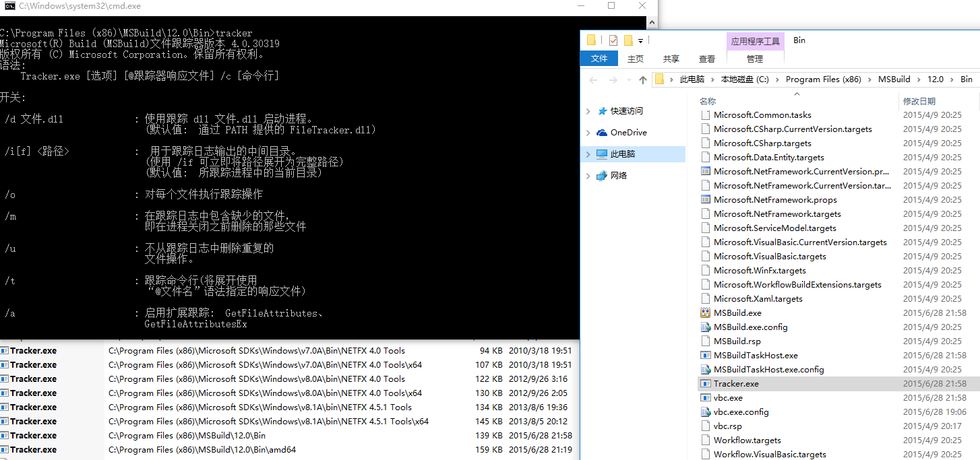Click the Quick Access star icon in sidebar
Image resolution: width=980 pixels, height=460 pixels.
603,111
